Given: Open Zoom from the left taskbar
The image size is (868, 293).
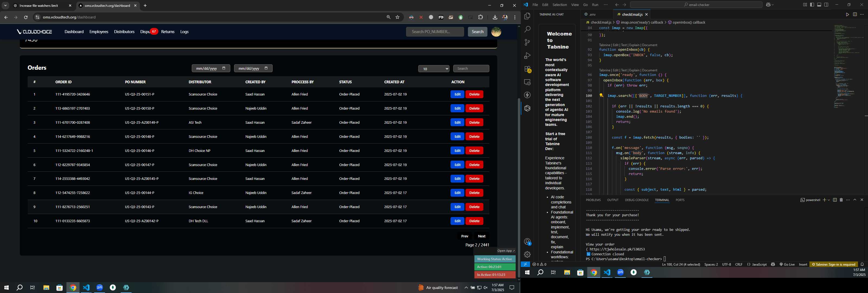Looking at the screenshot, I should coord(100,288).
